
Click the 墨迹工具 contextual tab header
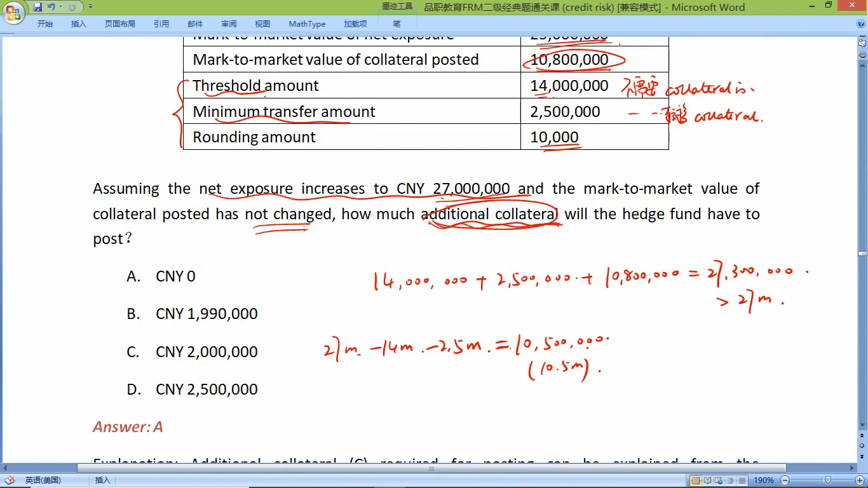(397, 7)
